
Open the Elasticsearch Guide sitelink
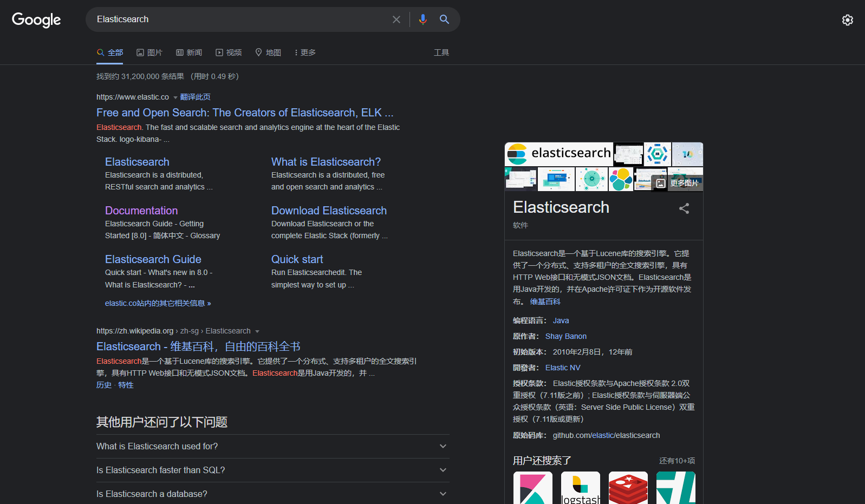pyautogui.click(x=153, y=259)
